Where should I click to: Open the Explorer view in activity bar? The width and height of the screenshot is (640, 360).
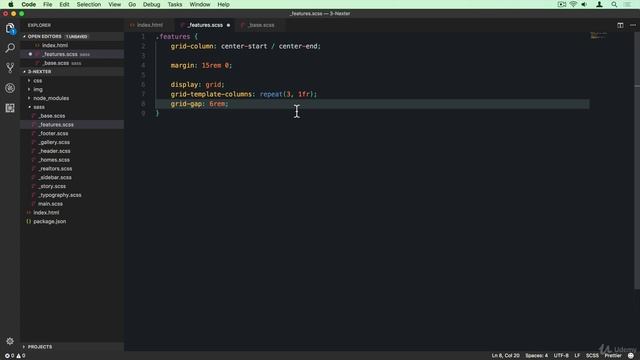(x=10, y=29)
